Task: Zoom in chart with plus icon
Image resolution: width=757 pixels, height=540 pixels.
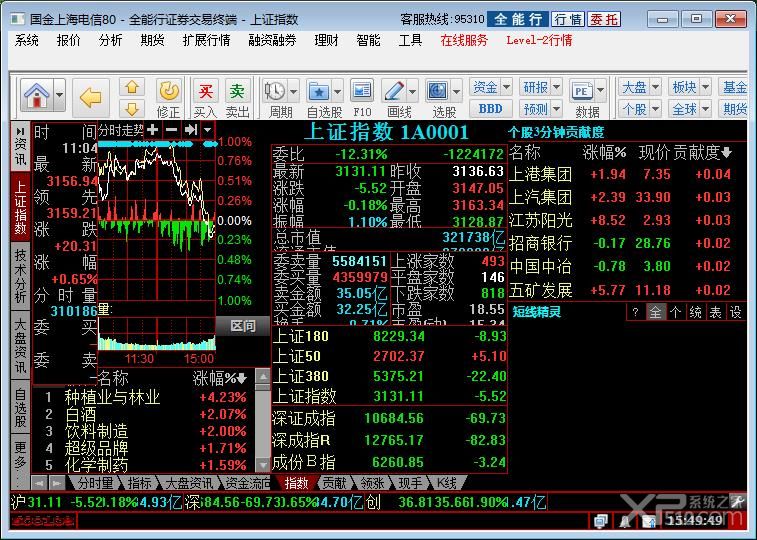Action: 152,129
